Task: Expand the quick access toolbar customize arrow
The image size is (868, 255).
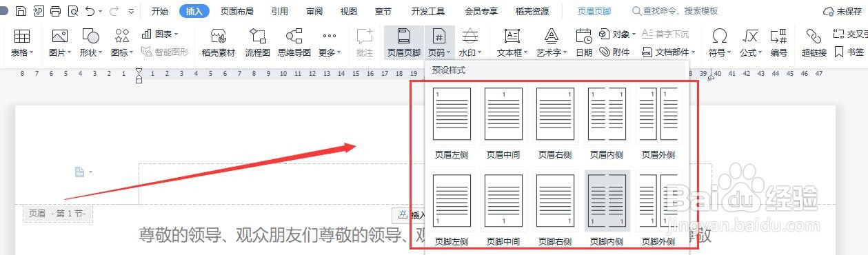Action: tap(131, 12)
